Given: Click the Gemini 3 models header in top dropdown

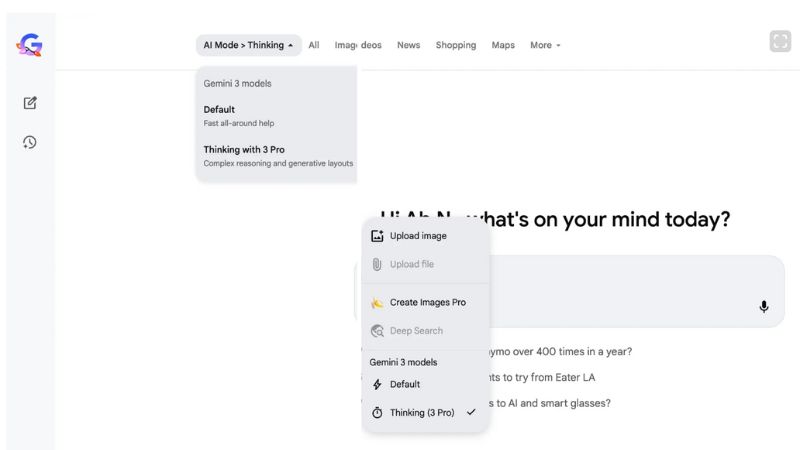Looking at the screenshot, I should [237, 84].
